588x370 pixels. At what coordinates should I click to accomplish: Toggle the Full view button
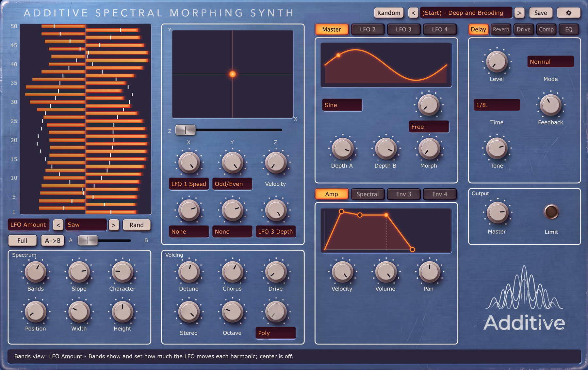pyautogui.click(x=22, y=240)
